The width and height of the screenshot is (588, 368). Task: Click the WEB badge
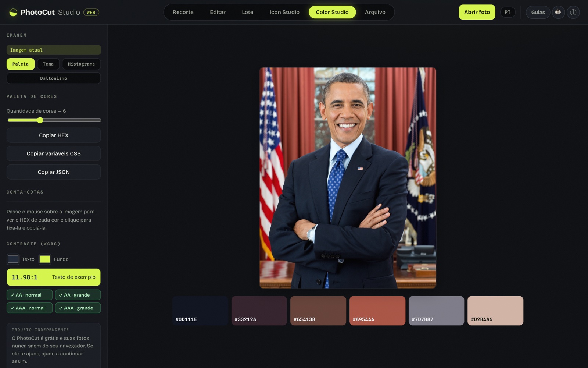(x=91, y=13)
